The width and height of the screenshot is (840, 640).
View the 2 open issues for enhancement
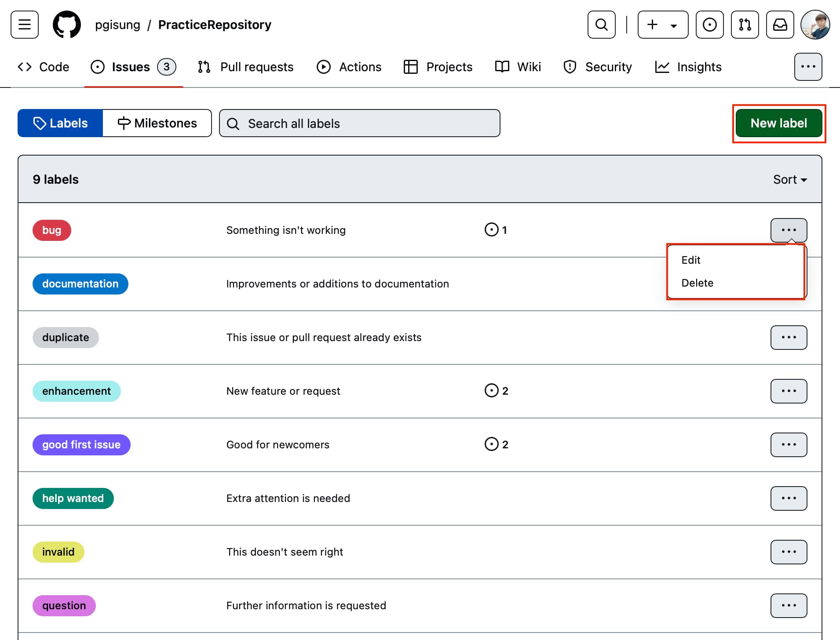(496, 391)
